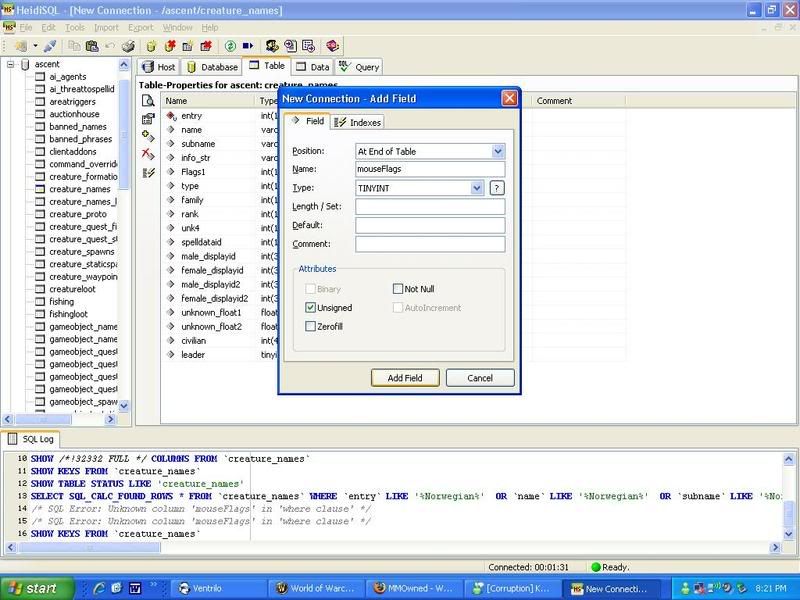Select the creature_proto table in tree
Screen dimensions: 800x600
78,214
